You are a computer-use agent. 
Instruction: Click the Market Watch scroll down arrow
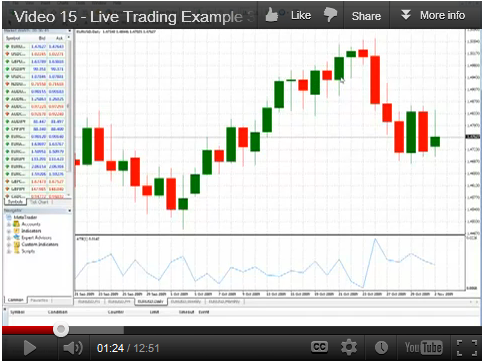point(69,195)
